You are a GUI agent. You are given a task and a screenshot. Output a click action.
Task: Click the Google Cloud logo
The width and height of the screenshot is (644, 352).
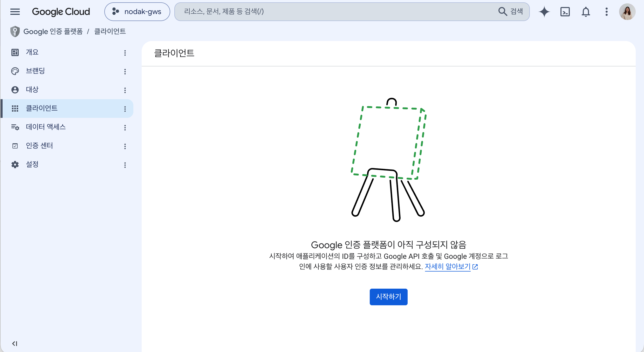[x=61, y=12]
